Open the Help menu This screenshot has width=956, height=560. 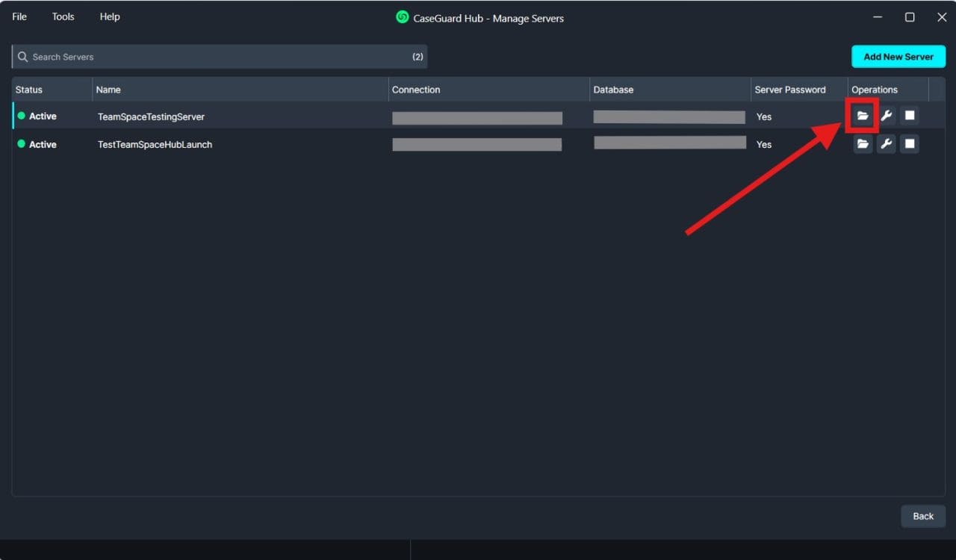point(110,16)
